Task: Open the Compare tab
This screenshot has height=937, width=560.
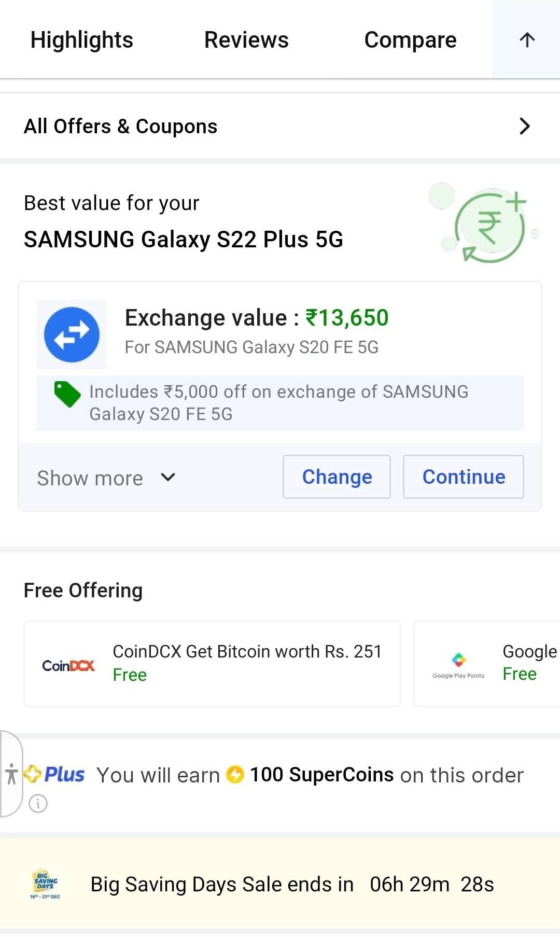Action: 410,39
